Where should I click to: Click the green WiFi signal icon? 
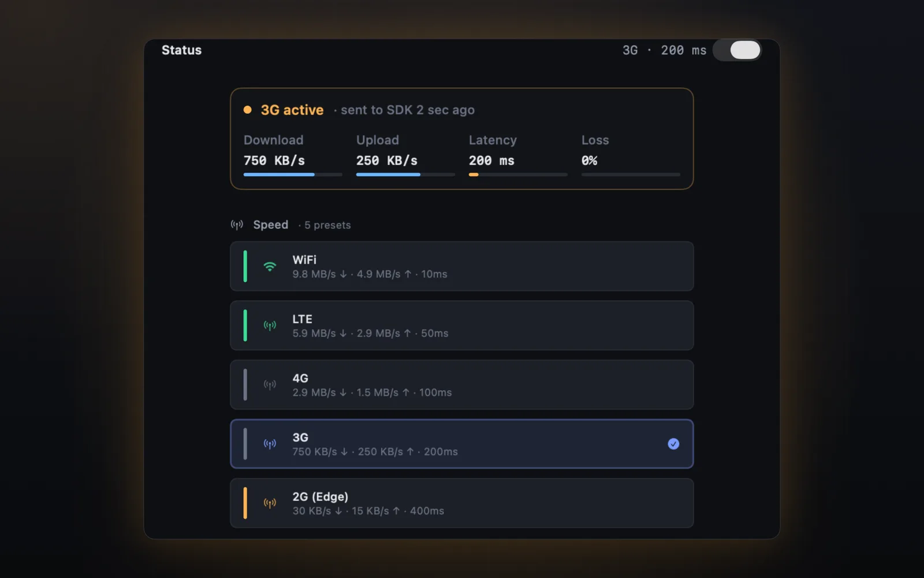click(x=270, y=266)
